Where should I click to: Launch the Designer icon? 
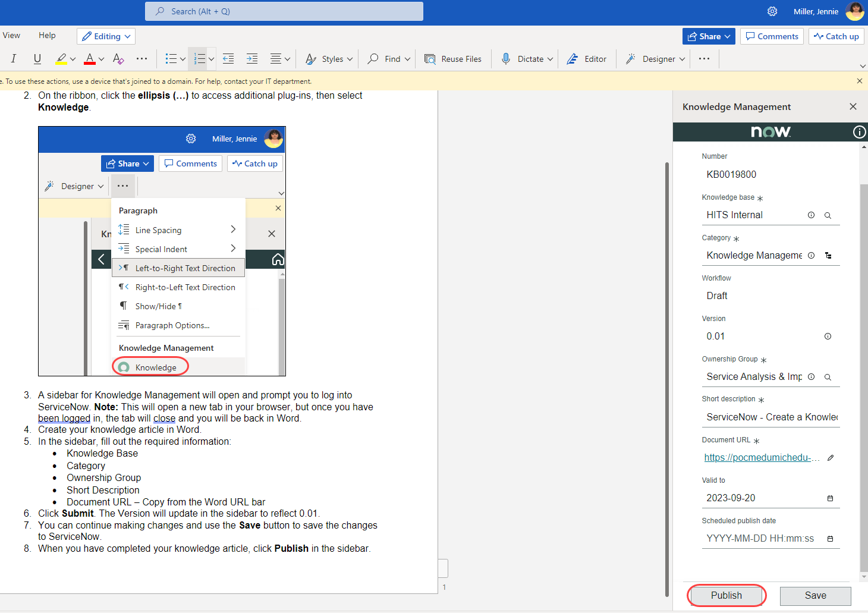tap(630, 58)
